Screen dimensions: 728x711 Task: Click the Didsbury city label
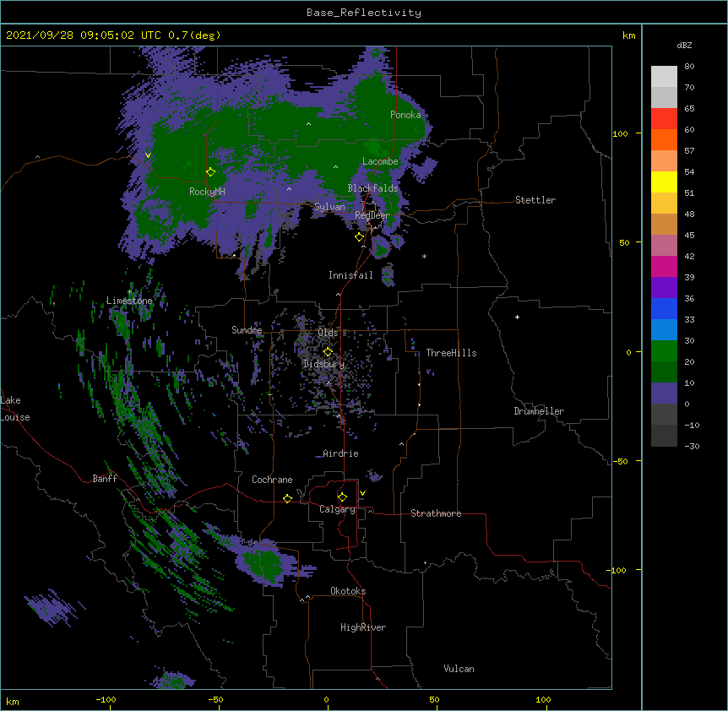pyautogui.click(x=323, y=364)
